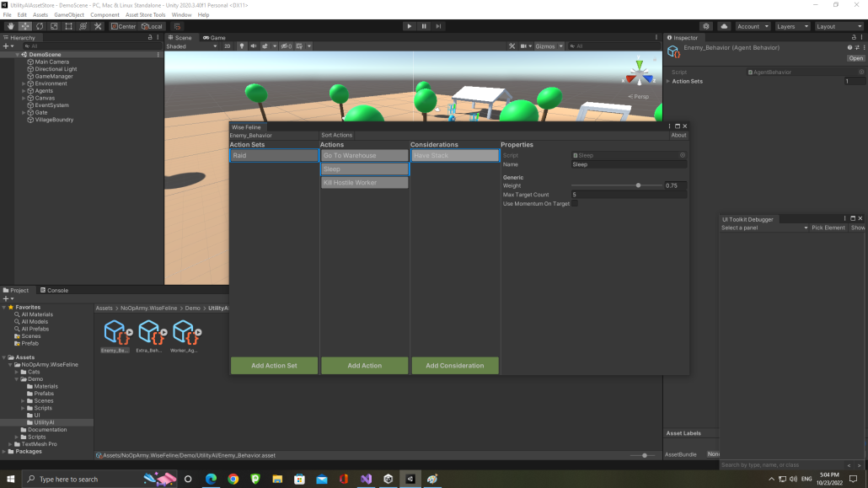
Task: Enable Use Momentum On Target checkbox
Action: [x=576, y=203]
